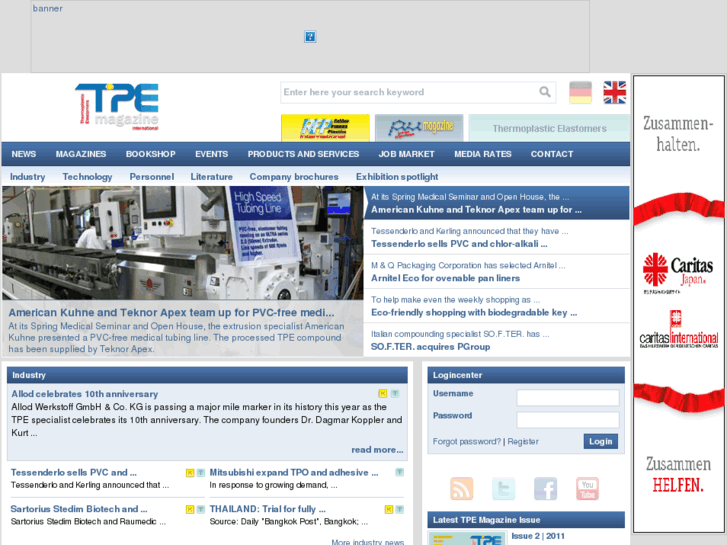Open American Kuhne and Teknor Apex slider headline
This screenshot has width=727, height=545.
click(476, 210)
